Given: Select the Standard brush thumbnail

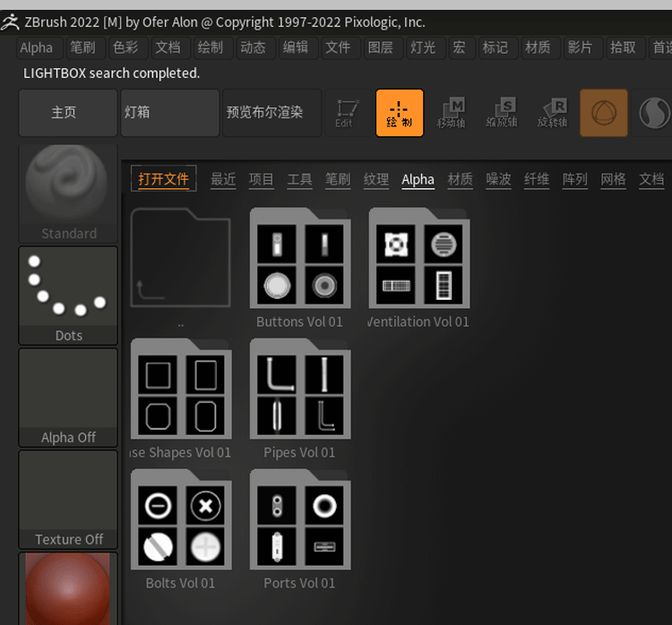Looking at the screenshot, I should pos(68,193).
